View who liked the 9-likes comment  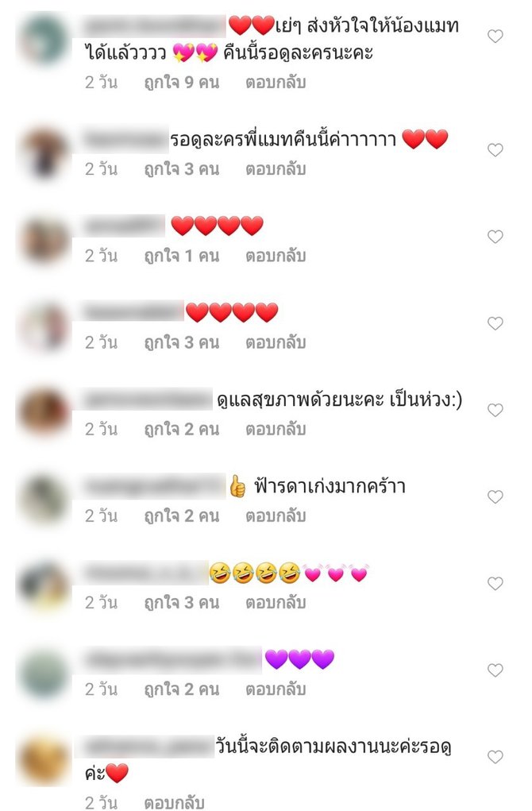[182, 83]
